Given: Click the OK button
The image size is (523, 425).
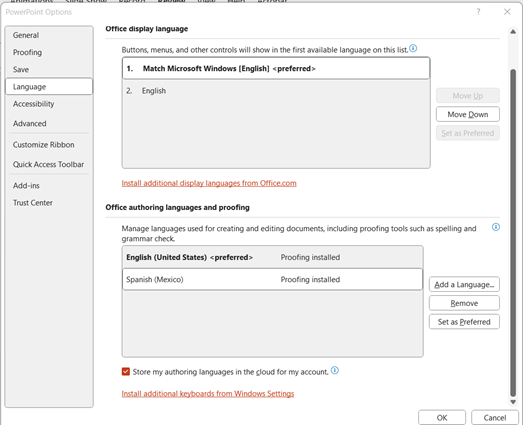Looking at the screenshot, I should coord(442,418).
